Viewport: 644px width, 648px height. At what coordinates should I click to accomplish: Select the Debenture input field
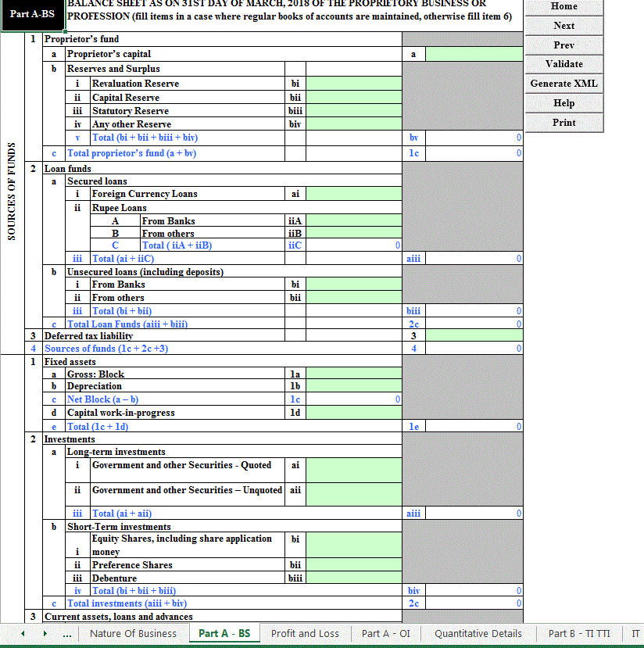click(x=353, y=578)
